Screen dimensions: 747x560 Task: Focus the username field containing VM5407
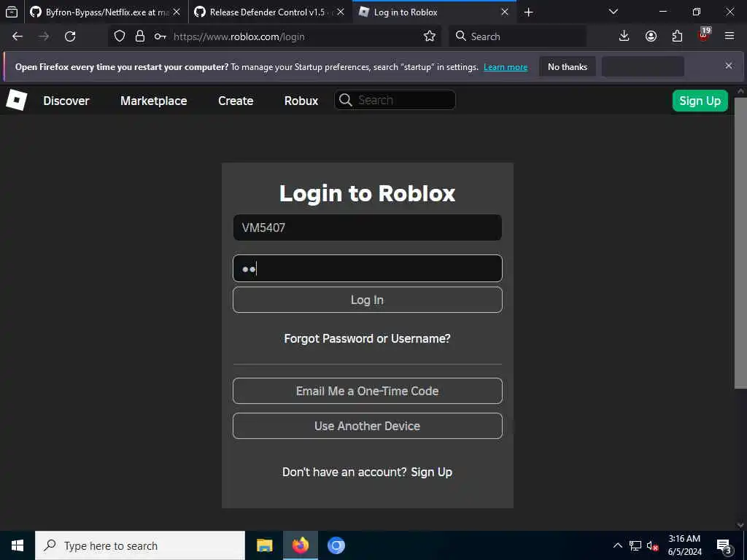pyautogui.click(x=368, y=227)
